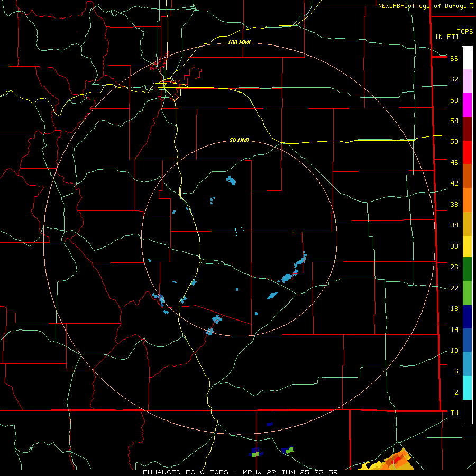Click the "TOPS" legend heading
Viewport: 476px width, 476px height.
[x=465, y=32]
